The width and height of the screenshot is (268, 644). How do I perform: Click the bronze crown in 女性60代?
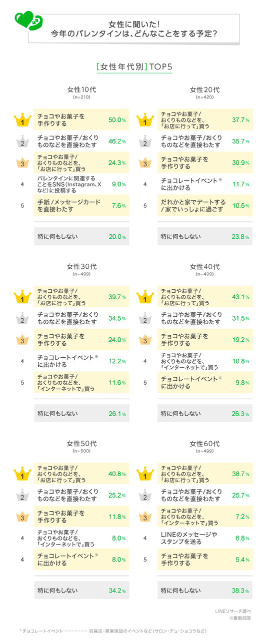(145, 517)
